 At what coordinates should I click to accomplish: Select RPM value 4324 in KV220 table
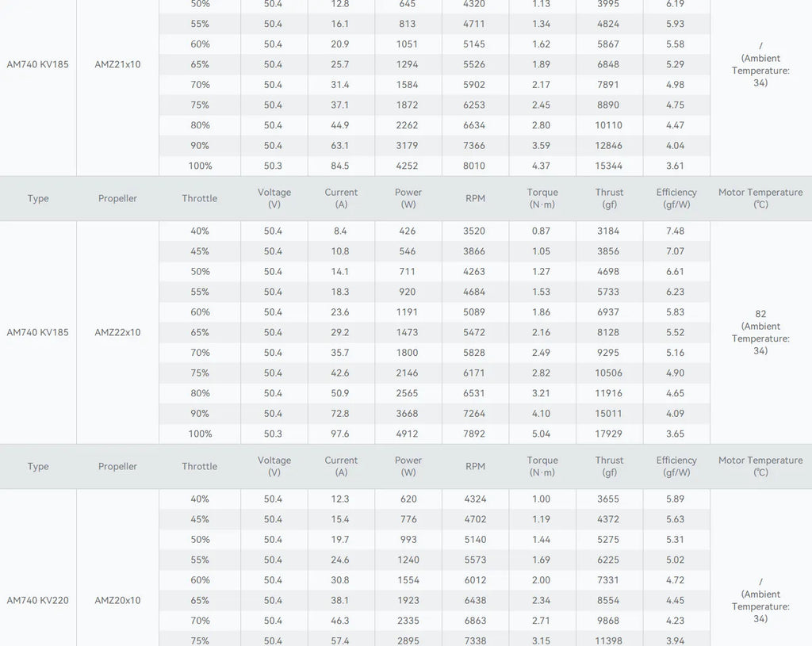tap(476, 499)
